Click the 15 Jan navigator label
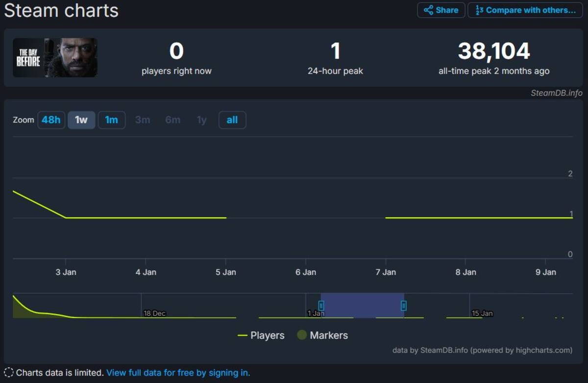588x383 pixels. pos(482,313)
